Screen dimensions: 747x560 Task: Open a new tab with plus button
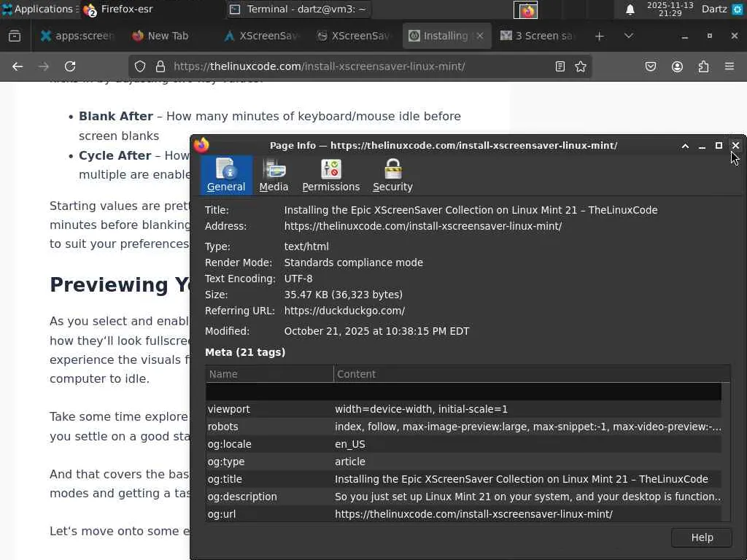point(600,36)
